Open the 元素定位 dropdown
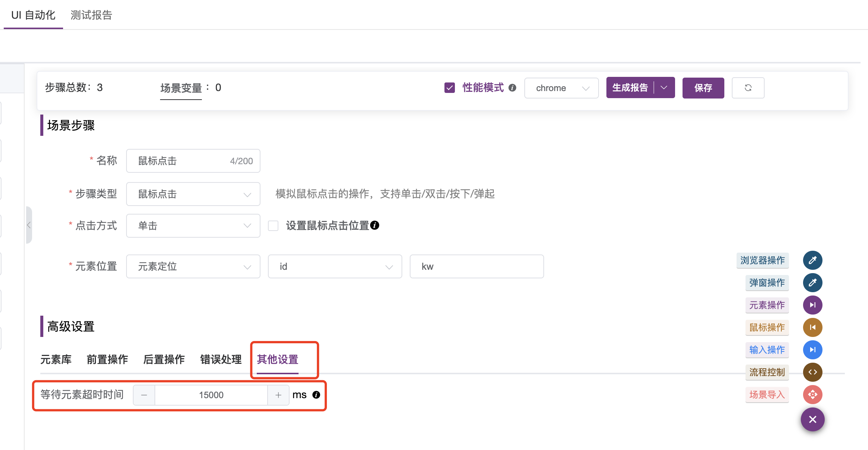The width and height of the screenshot is (868, 450). point(193,266)
